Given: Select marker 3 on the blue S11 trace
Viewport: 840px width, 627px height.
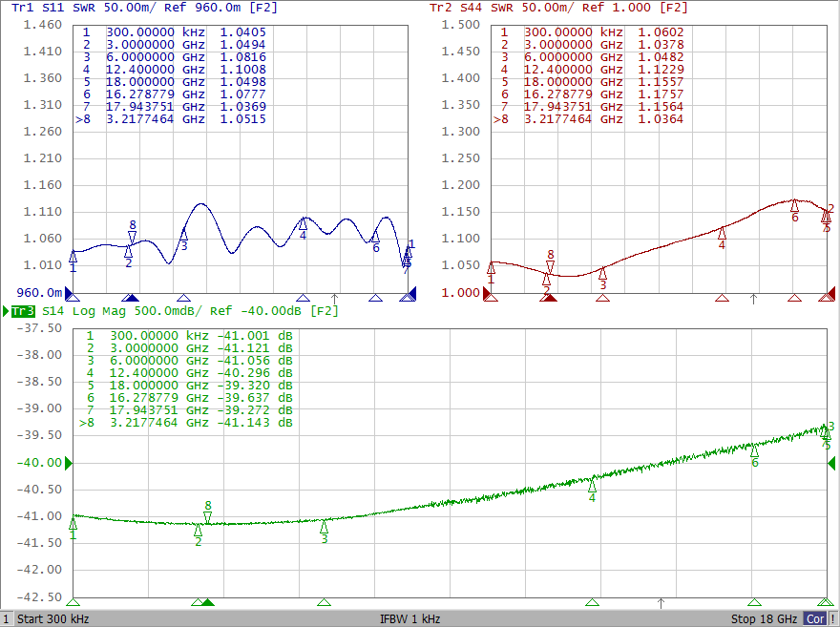Looking at the screenshot, I should click(184, 234).
